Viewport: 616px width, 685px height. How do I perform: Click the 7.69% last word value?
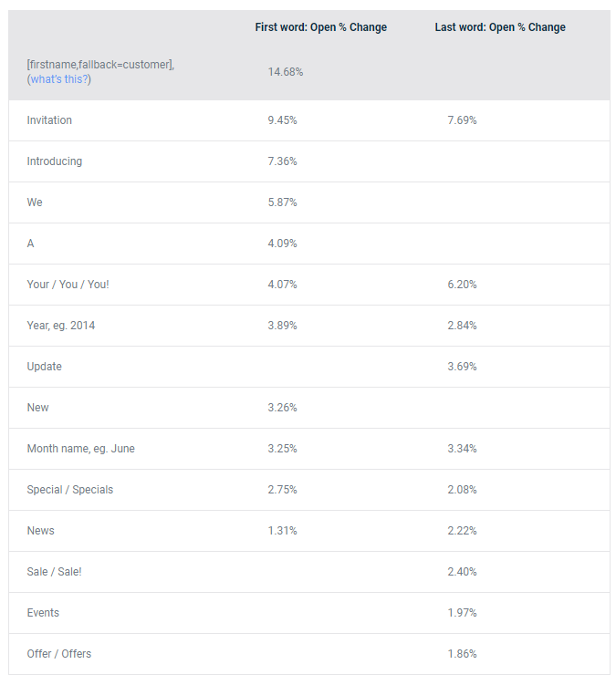point(462,120)
